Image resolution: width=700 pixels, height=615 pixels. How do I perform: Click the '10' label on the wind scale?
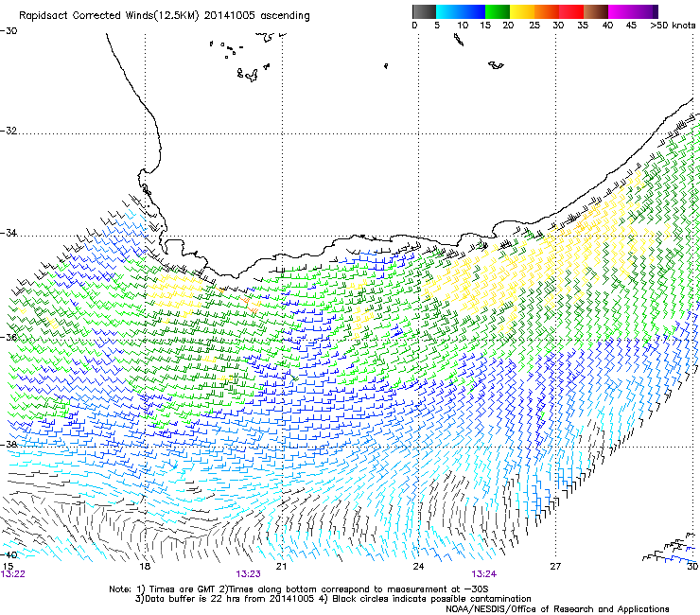click(463, 26)
